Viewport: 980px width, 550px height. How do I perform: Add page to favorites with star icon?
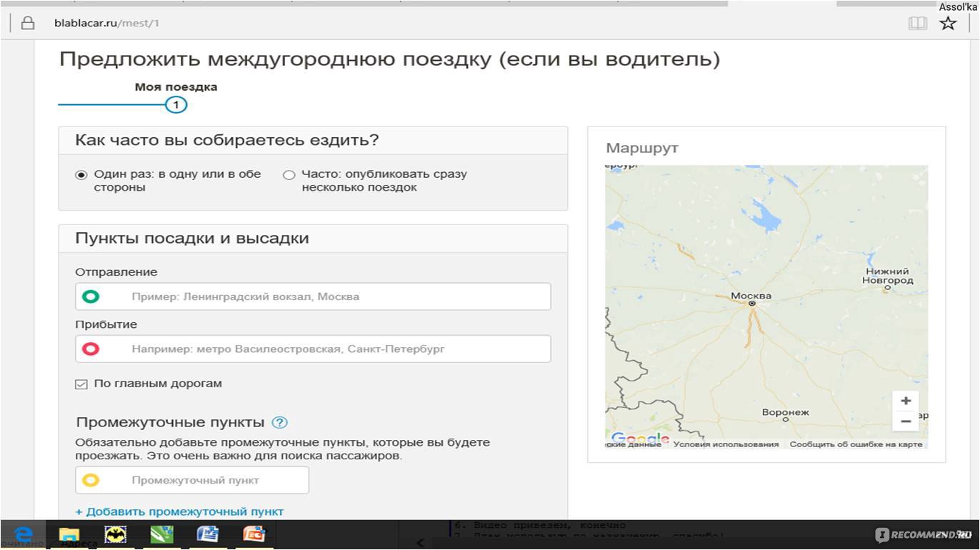click(948, 23)
